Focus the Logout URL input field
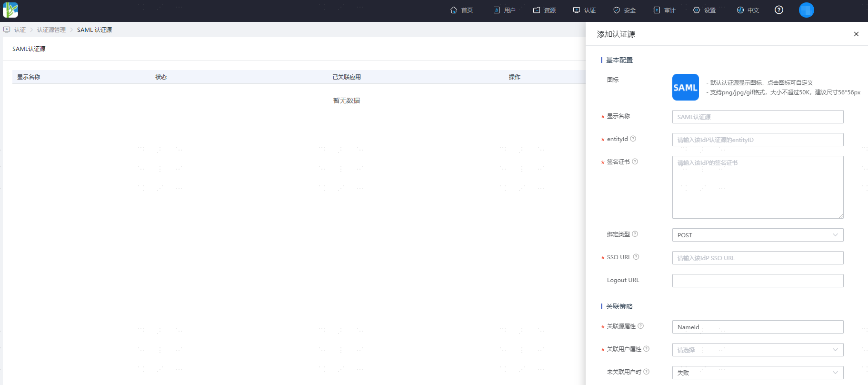 point(758,281)
